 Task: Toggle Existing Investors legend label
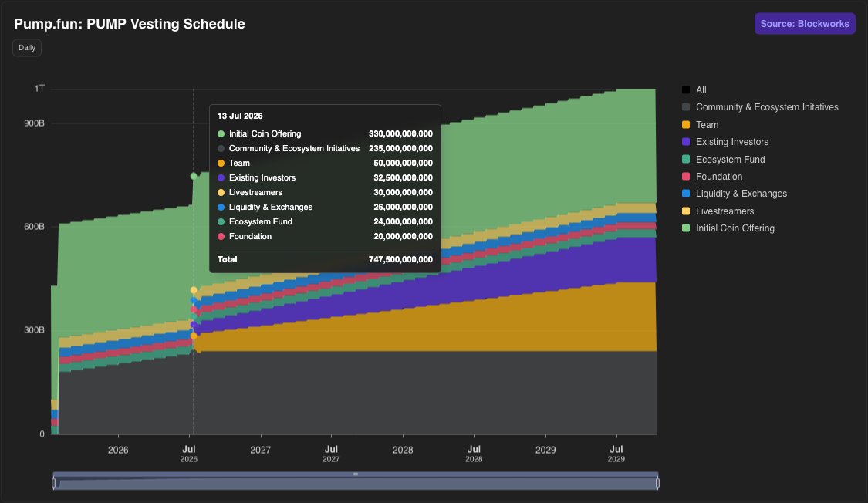(732, 142)
